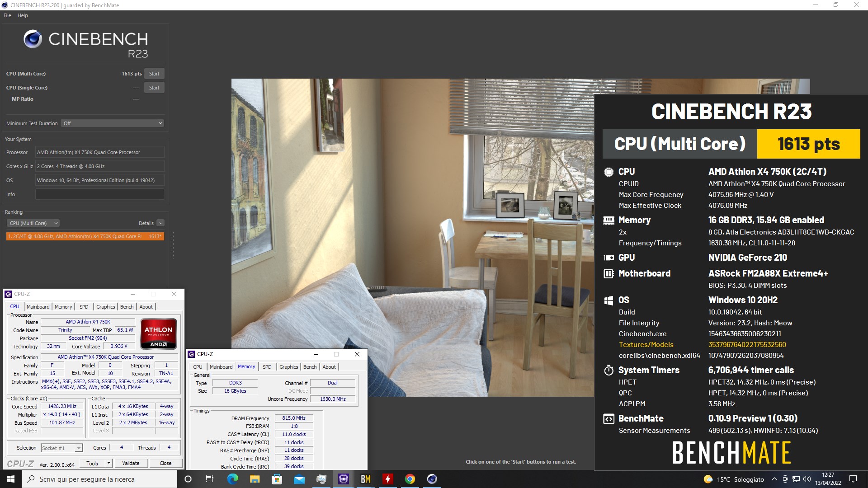
Task: Click the Windows search box
Action: pos(99,479)
